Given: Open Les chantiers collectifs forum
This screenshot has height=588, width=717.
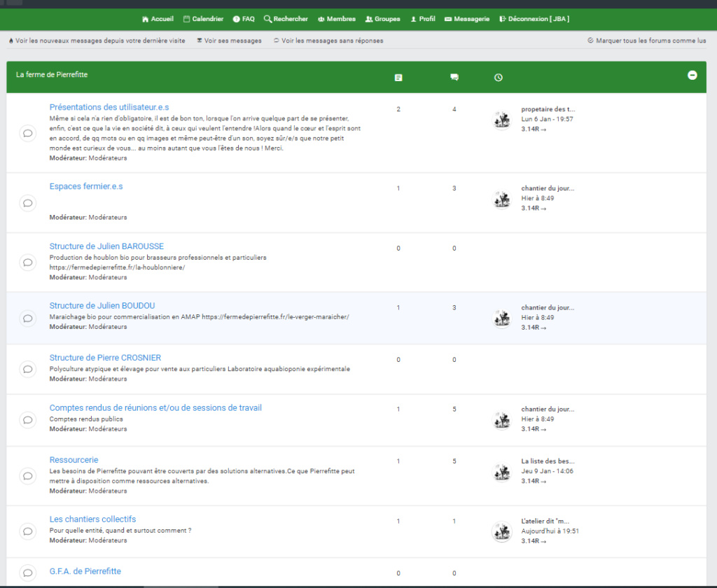Looking at the screenshot, I should pyautogui.click(x=93, y=519).
